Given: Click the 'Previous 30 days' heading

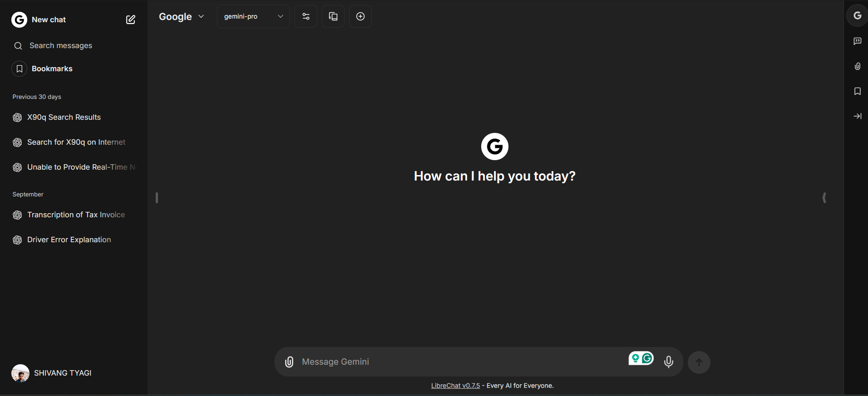Looking at the screenshot, I should coord(37,97).
